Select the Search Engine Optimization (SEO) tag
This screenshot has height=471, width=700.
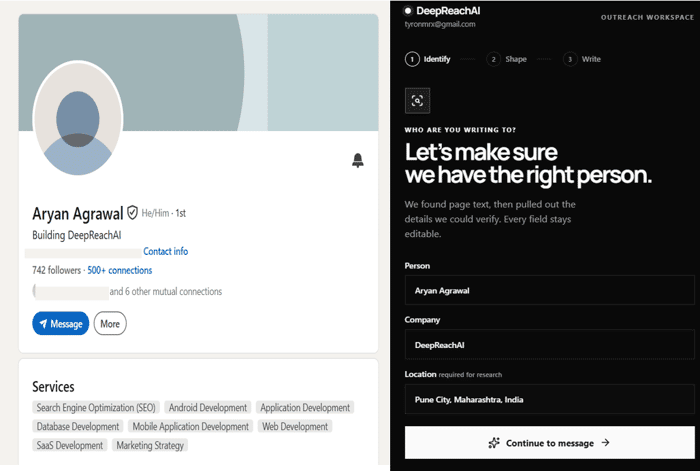tap(96, 408)
